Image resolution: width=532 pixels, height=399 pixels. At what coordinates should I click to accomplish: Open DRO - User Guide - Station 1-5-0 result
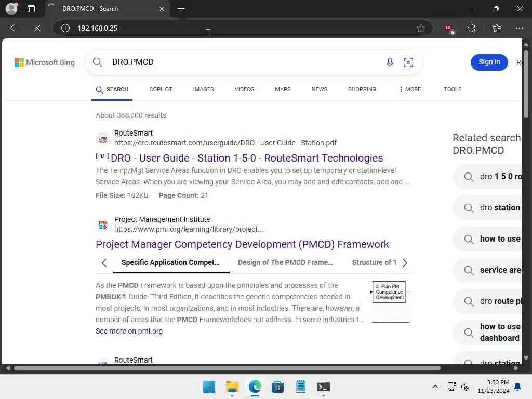[247, 158]
